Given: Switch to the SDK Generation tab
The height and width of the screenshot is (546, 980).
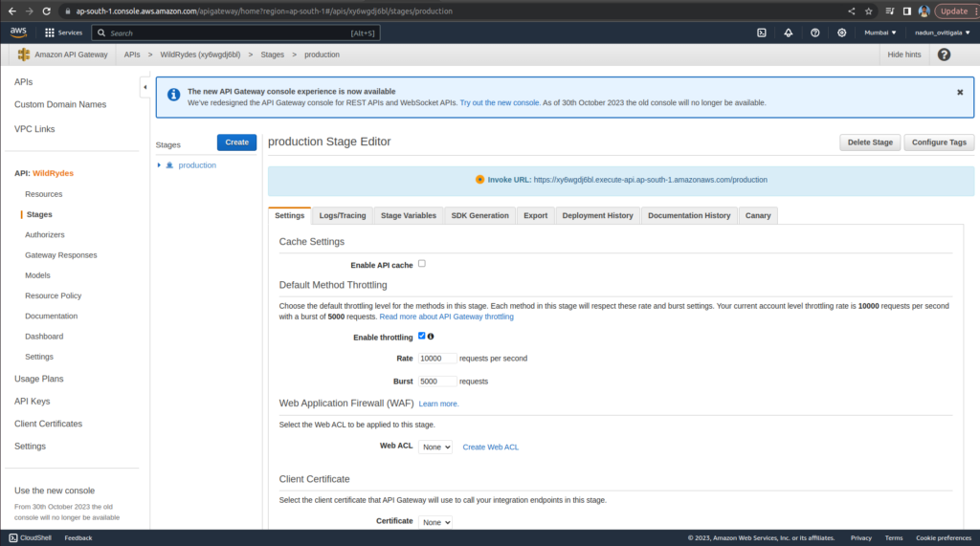Looking at the screenshot, I should pos(480,215).
